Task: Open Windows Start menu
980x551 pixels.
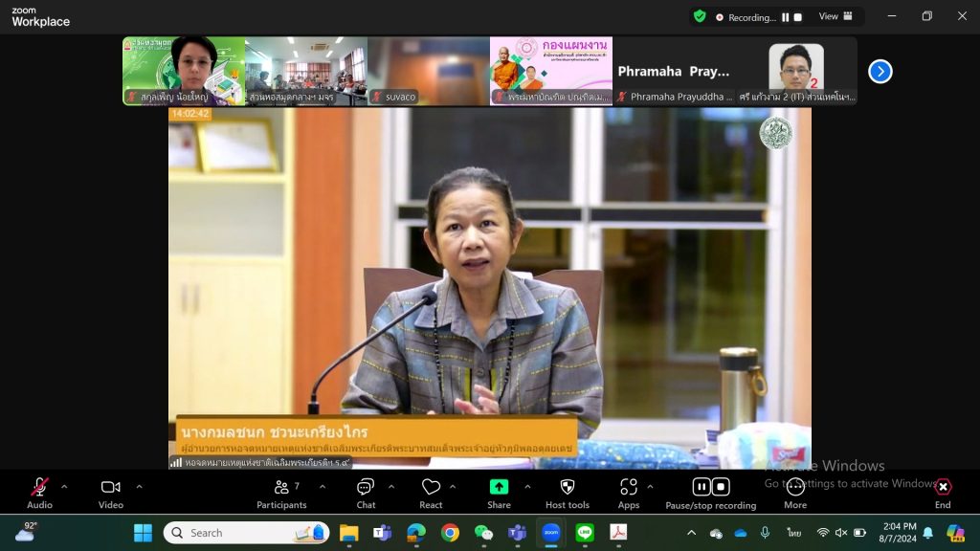Action: coord(144,533)
